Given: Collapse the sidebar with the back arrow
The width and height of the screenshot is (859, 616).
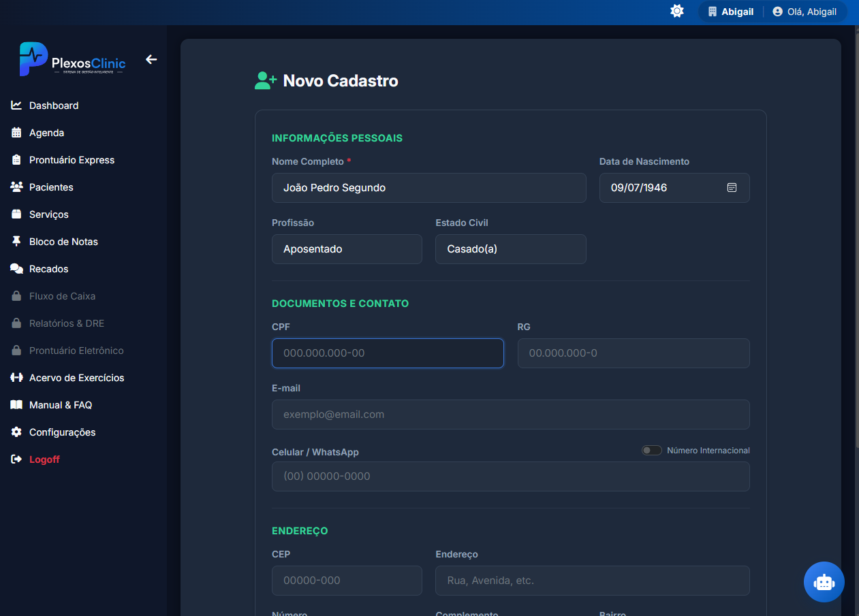Looking at the screenshot, I should click(151, 60).
